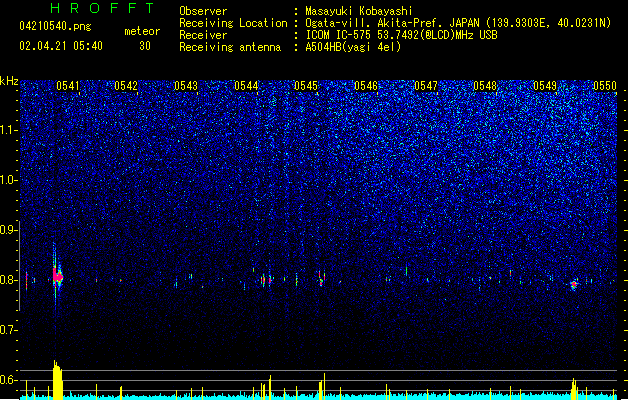Click the red meteor echo near 0549

pos(574,284)
